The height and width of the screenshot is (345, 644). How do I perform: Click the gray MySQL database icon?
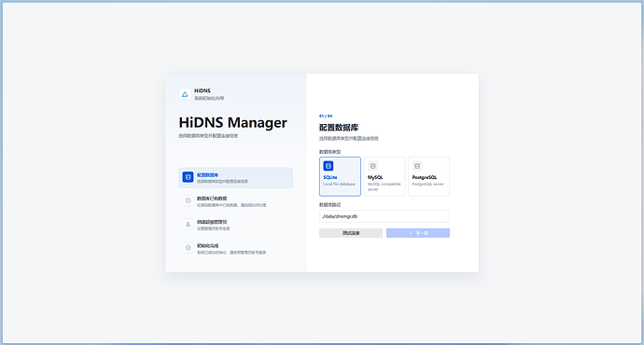372,166
